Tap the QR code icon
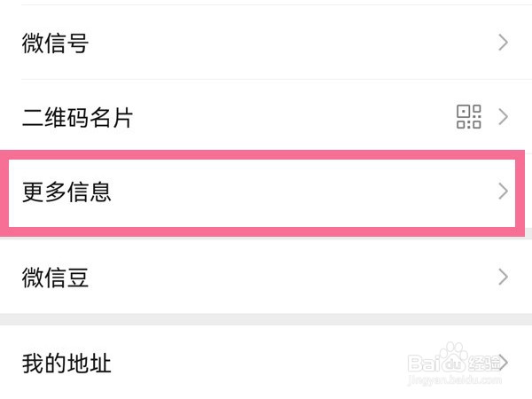Viewport: 532px width, 399px height. click(x=468, y=117)
